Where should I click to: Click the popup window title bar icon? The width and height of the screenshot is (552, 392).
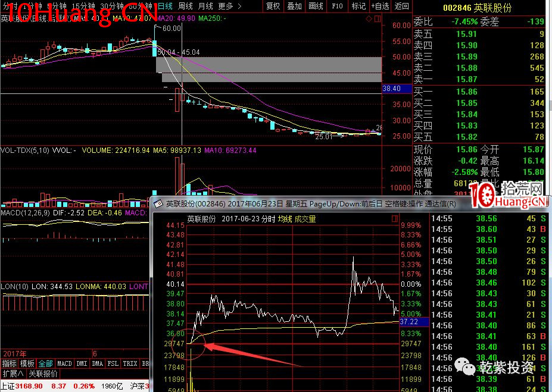tap(158, 203)
